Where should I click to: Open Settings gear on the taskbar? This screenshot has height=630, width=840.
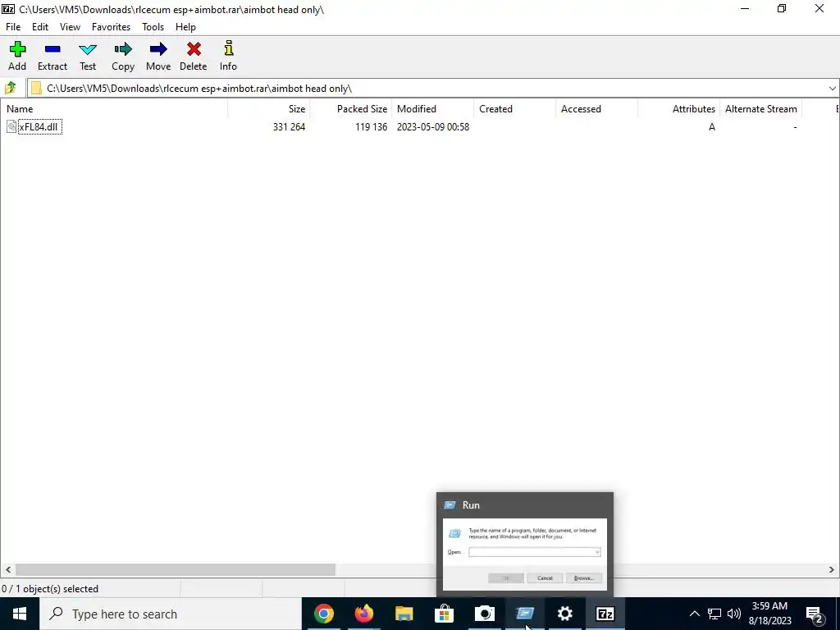point(564,614)
